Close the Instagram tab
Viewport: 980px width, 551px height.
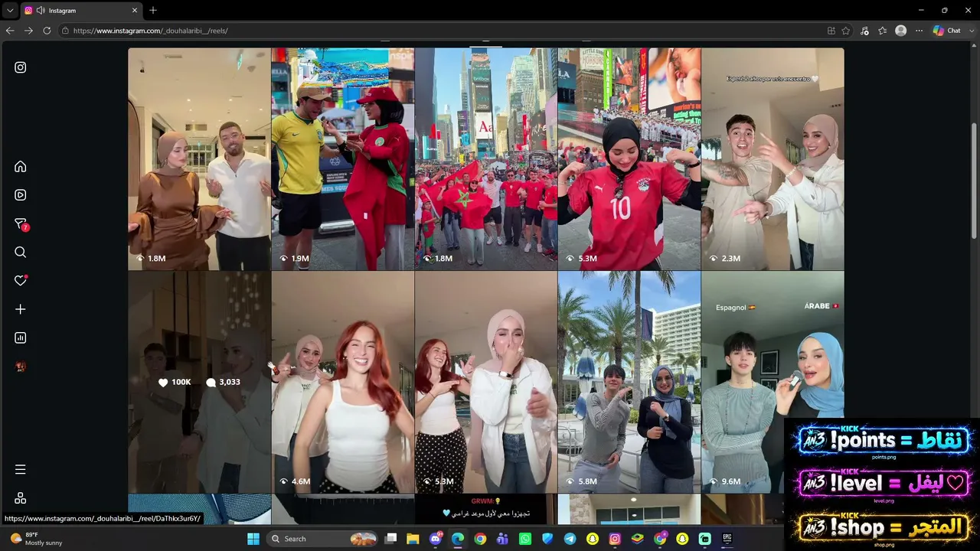point(135,11)
